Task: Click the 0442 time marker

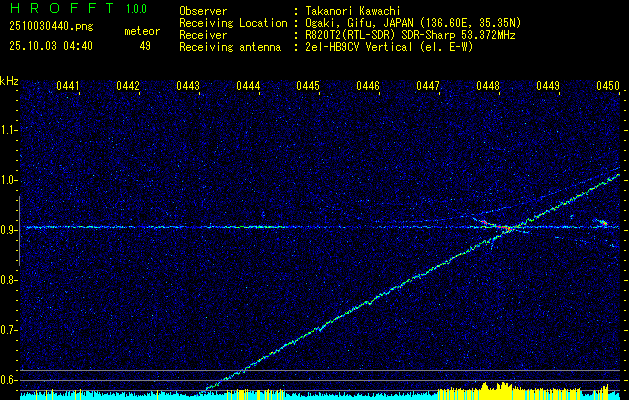Action: coord(128,86)
